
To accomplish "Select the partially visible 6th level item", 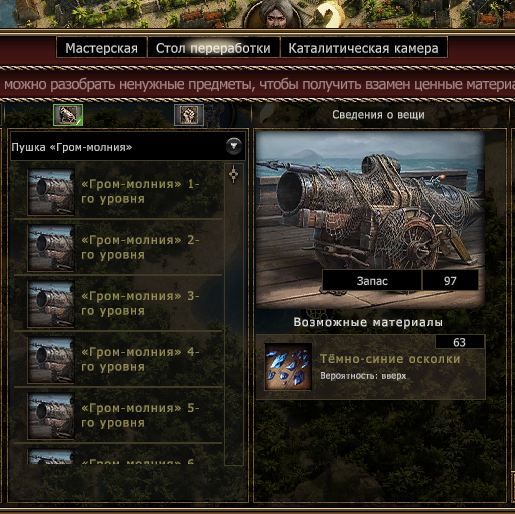I will coord(118,456).
